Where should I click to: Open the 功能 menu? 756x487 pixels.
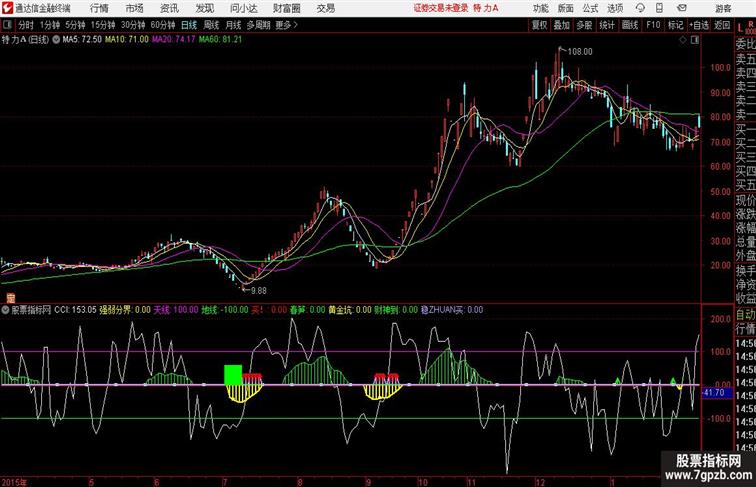540,8
